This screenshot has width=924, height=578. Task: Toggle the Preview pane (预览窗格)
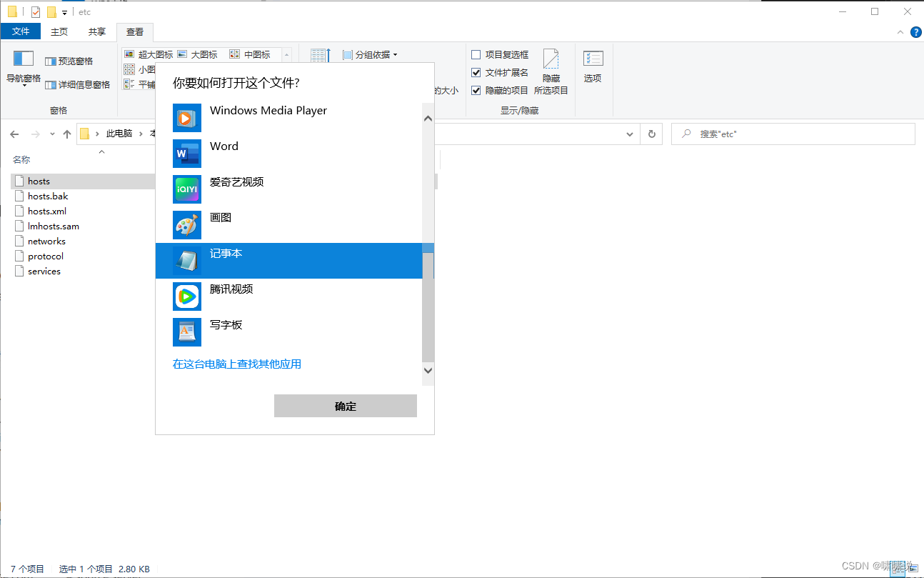[69, 61]
